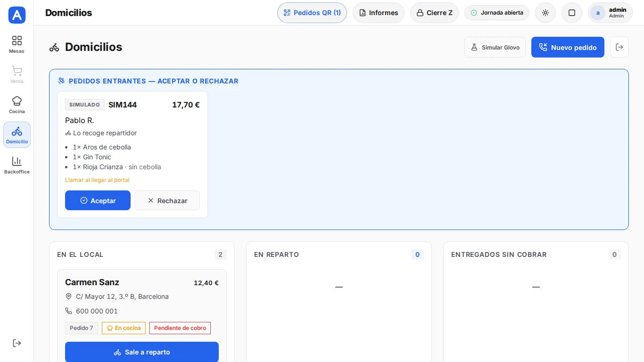This screenshot has height=362, width=644.
Task: Accept the SIM144 incoming order
Action: pos(98,200)
